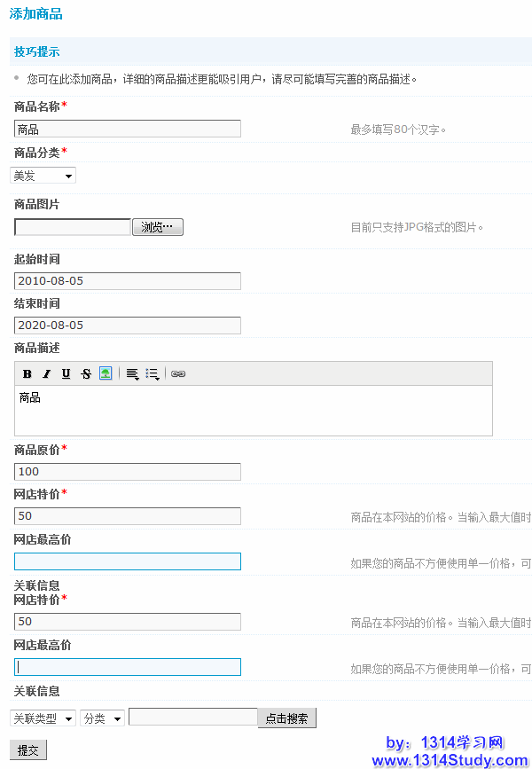Apply italic style in description editor
Image resolution: width=532 pixels, height=769 pixels.
pyautogui.click(x=47, y=373)
